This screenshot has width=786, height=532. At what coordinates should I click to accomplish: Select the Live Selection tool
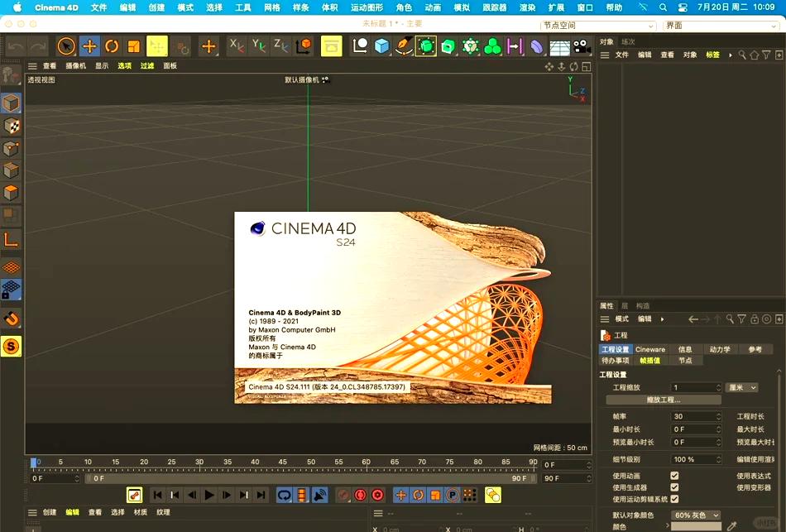pos(66,46)
